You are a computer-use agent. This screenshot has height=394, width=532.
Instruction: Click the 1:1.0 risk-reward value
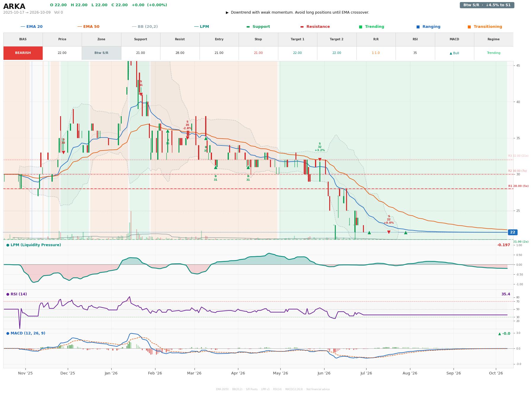click(376, 53)
